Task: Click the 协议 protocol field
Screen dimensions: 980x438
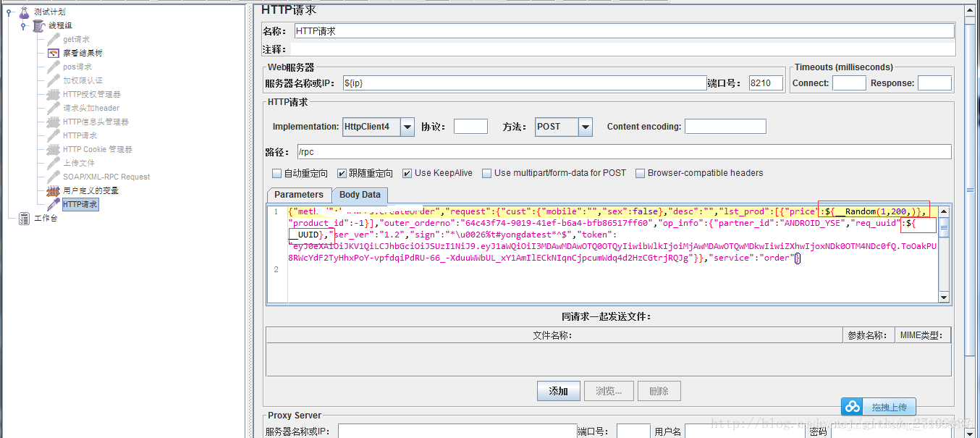Action: (x=470, y=127)
